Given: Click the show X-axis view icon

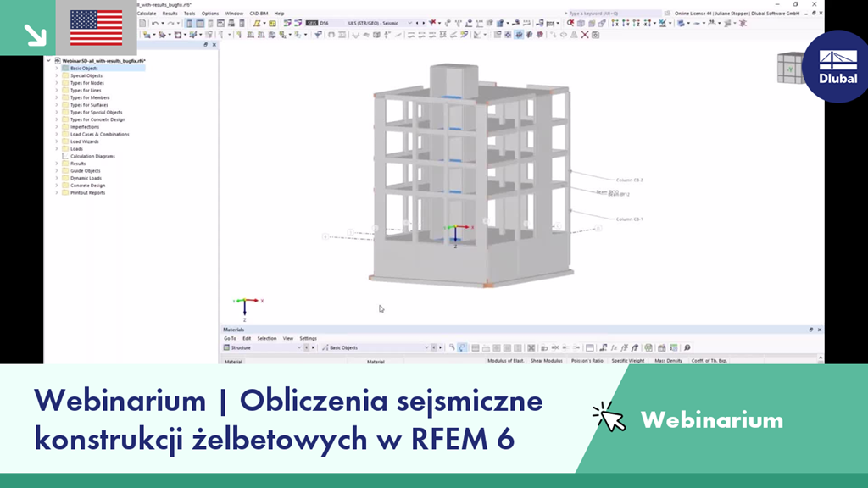Looking at the screenshot, I should [x=615, y=23].
